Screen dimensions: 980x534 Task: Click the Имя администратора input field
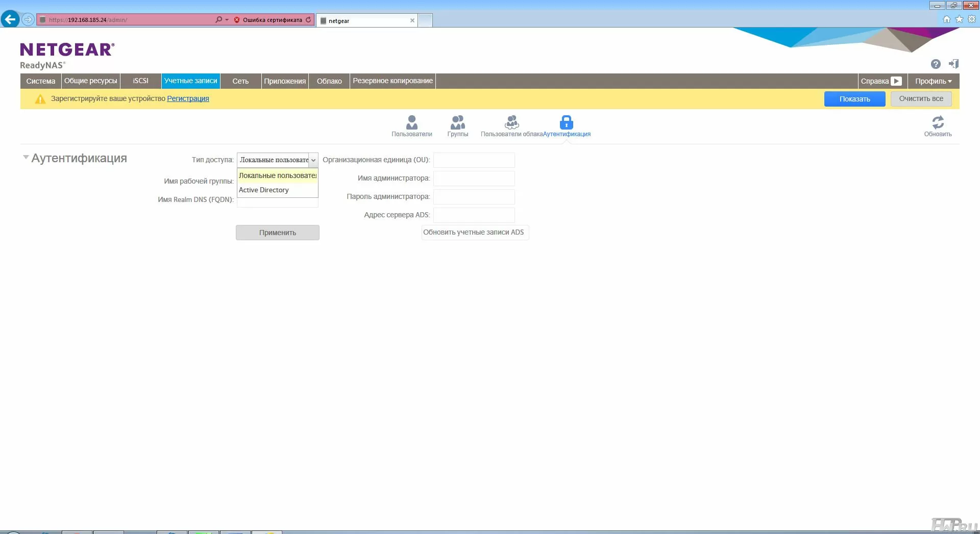[474, 179]
